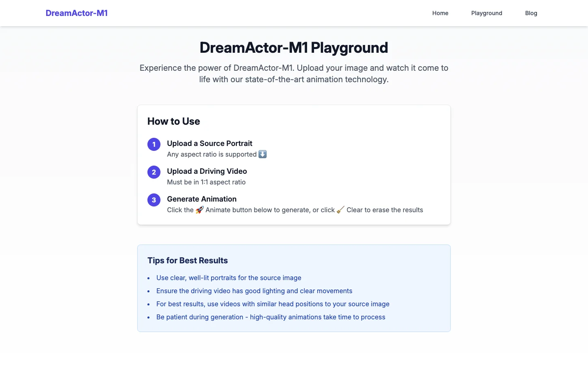Click the 'DreamActor-M1 Playground' heading
588x368 pixels.
click(x=294, y=47)
